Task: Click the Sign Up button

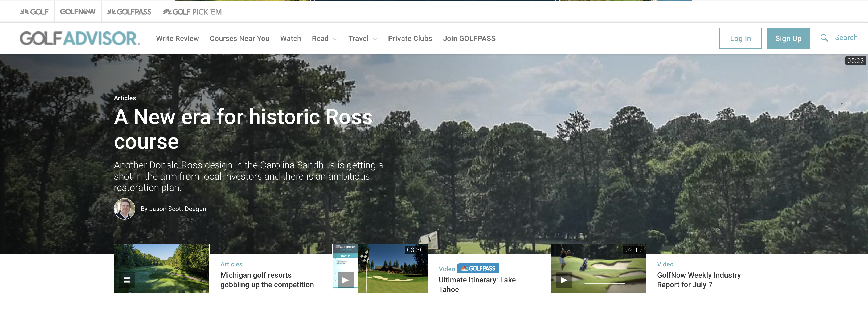Action: [788, 38]
